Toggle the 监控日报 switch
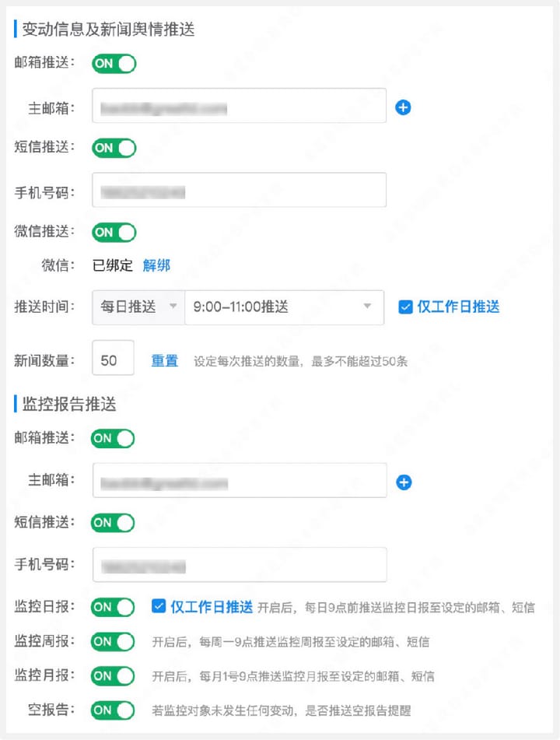This screenshot has width=560, height=740. [x=113, y=607]
